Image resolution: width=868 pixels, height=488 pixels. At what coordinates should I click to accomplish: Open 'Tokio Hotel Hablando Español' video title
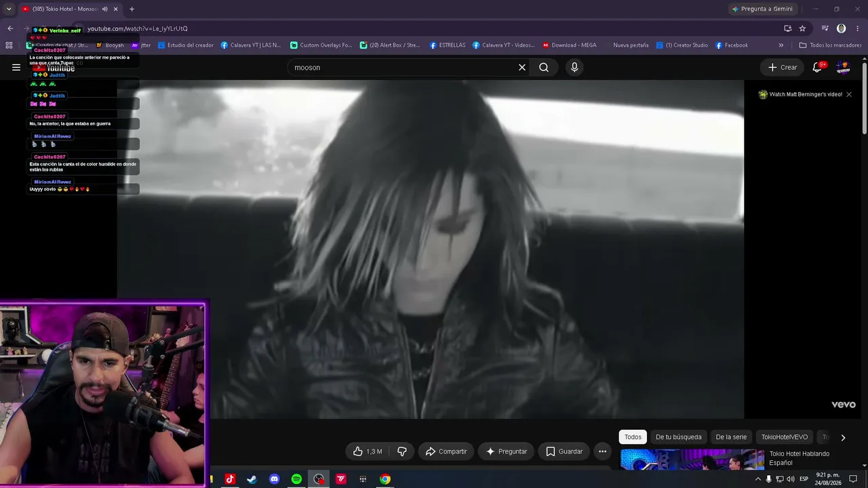point(799,458)
